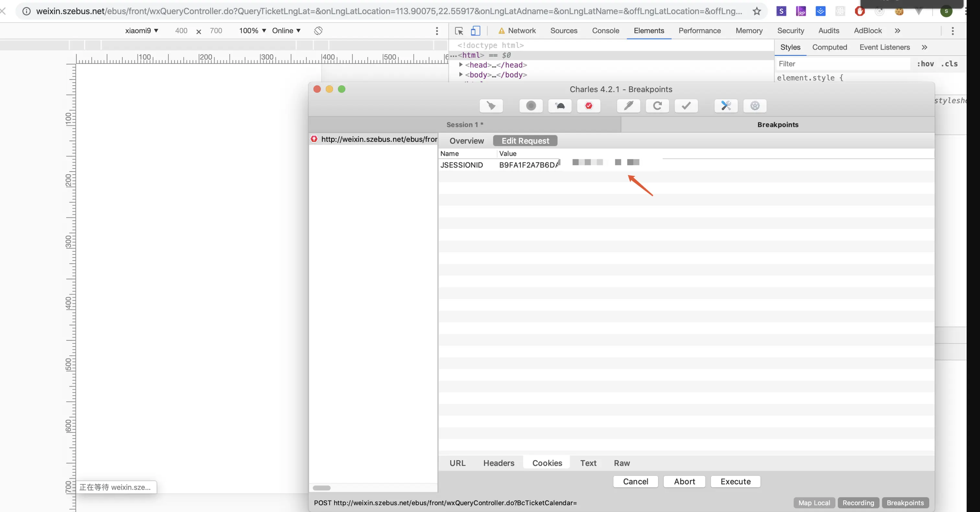Click the viewport height field showing 700
Viewport: 980px width, 512px height.
(216, 30)
